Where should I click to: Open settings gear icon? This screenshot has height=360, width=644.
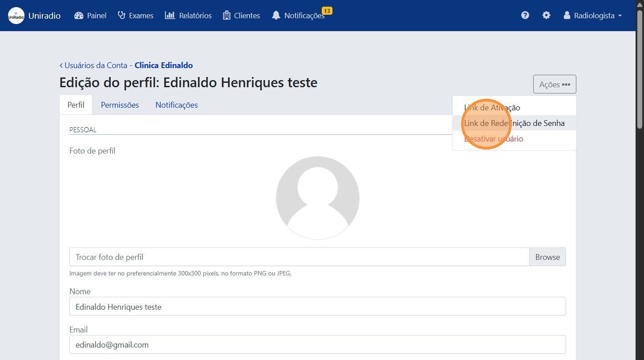tap(546, 16)
